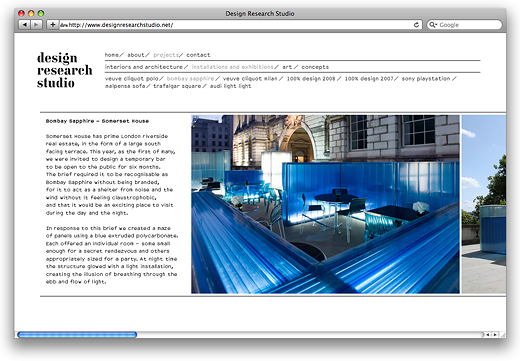Add bookmark with the plus button

(x=52, y=25)
